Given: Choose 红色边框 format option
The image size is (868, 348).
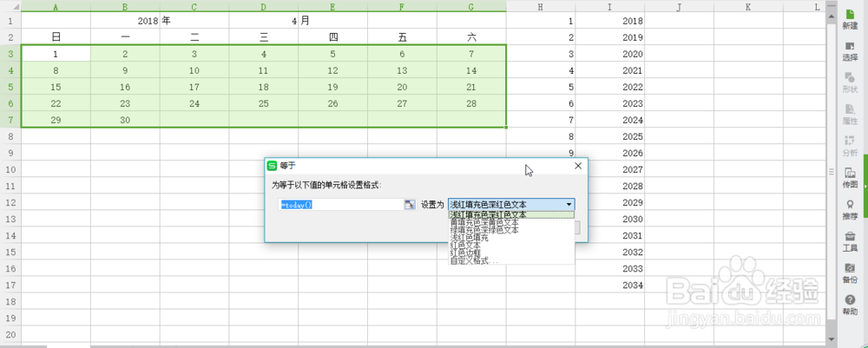Looking at the screenshot, I should [511, 253].
